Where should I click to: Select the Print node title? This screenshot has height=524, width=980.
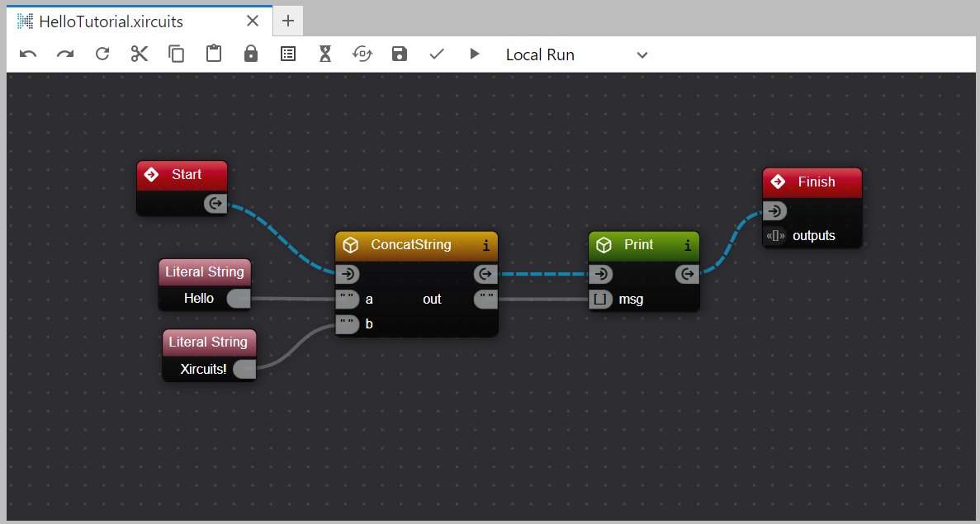tap(638, 245)
